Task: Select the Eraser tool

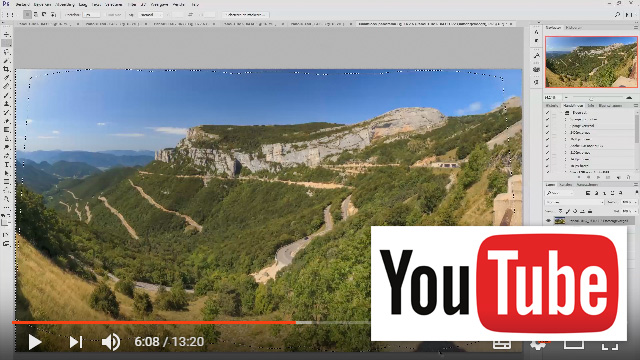Action: pos(7,120)
